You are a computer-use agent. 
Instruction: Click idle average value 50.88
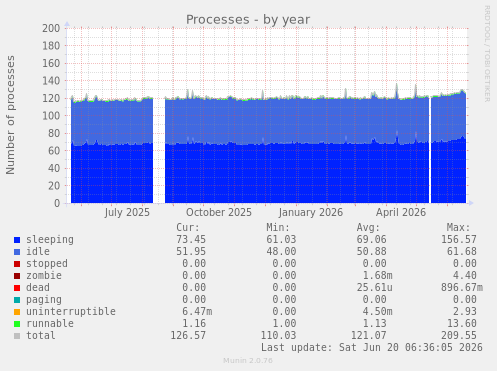pyautogui.click(x=371, y=251)
